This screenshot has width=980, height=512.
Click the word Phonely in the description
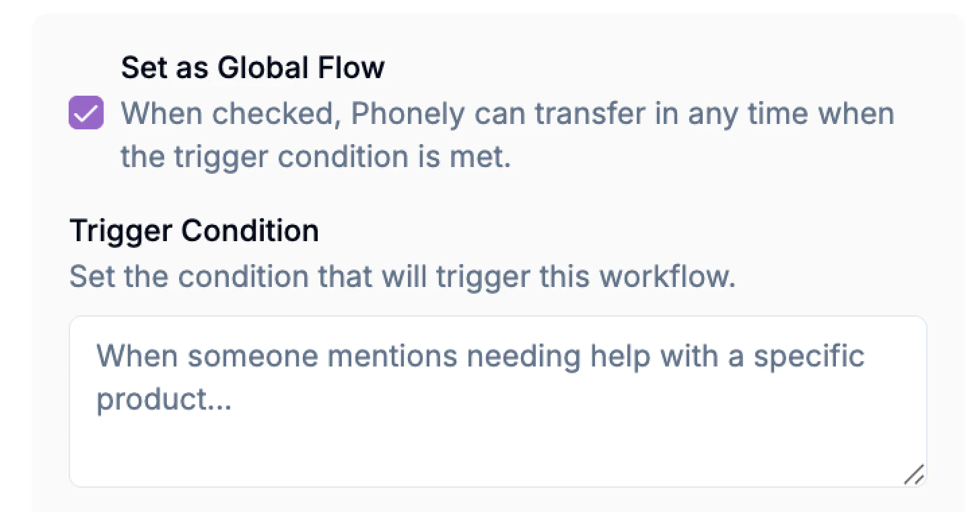(x=407, y=112)
